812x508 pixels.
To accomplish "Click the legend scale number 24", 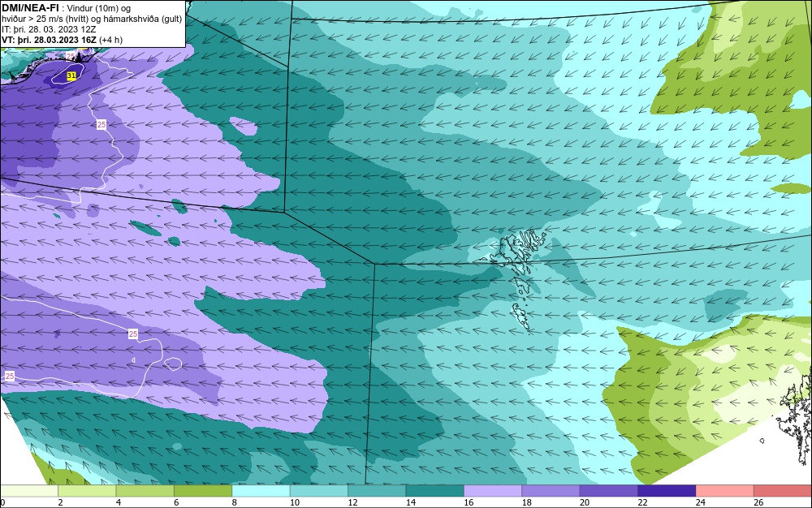I will (701, 502).
